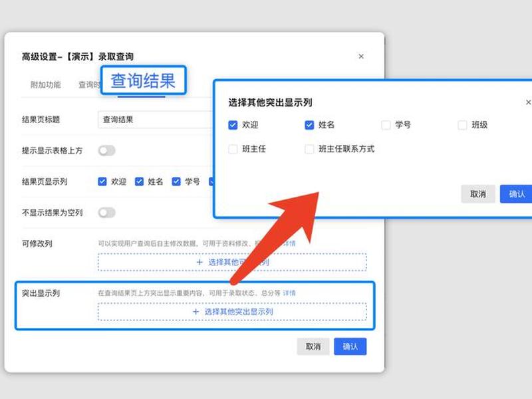The width and height of the screenshot is (532, 399).
Task: Click 确认 in the 高级设置 dialog
Action: click(x=350, y=346)
